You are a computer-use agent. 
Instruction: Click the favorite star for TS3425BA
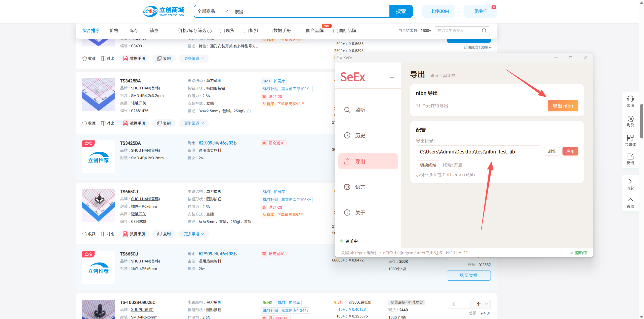coord(85,123)
